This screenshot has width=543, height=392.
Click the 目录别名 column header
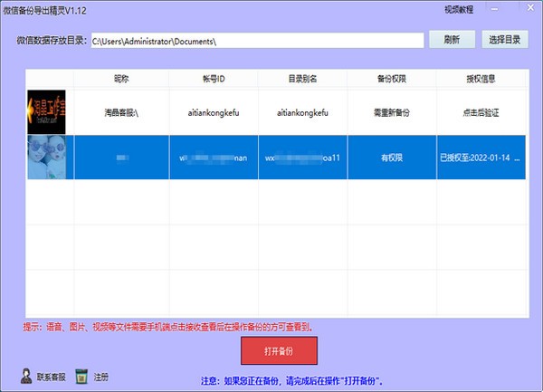[x=302, y=79]
